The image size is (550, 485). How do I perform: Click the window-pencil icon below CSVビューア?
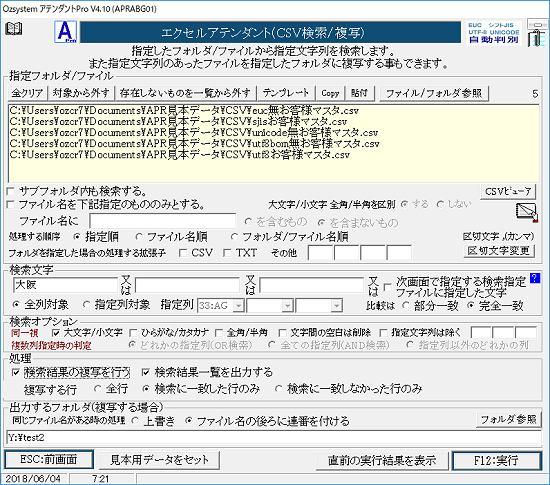(527, 212)
